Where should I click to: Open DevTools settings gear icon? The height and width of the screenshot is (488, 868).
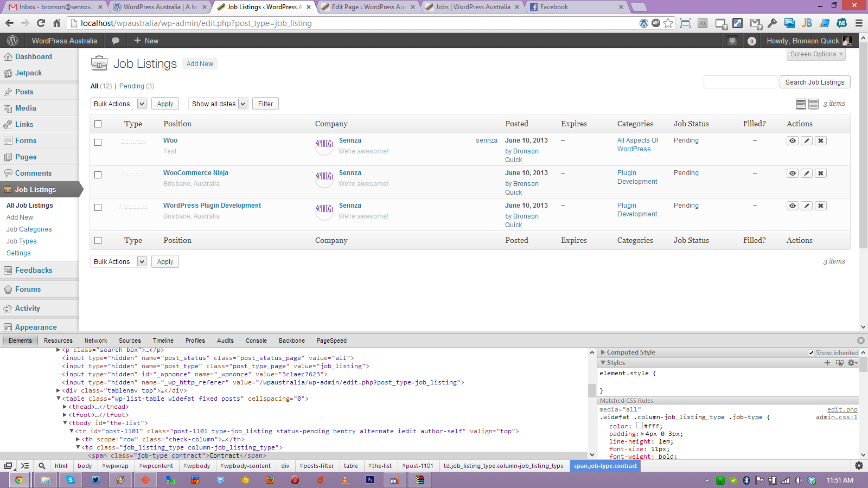point(859,466)
